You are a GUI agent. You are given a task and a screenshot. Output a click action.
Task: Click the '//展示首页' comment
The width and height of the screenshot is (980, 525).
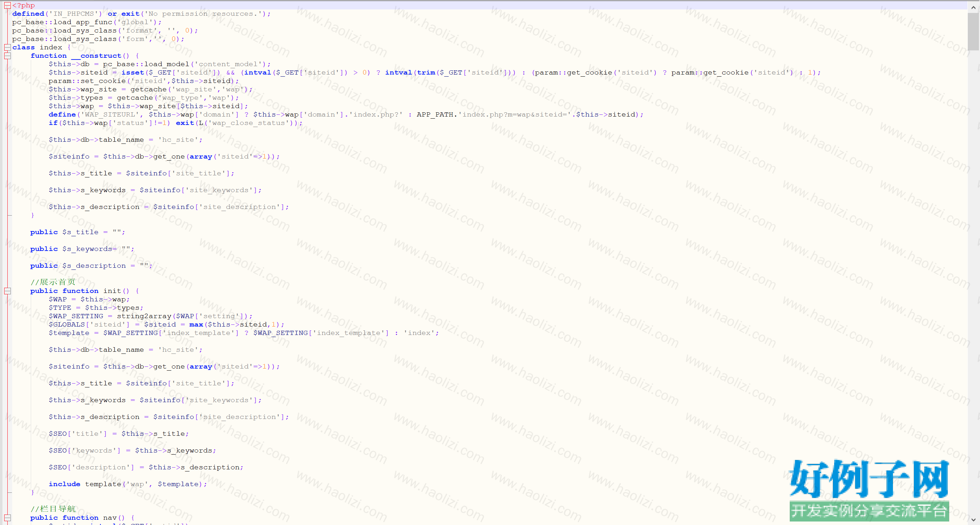(53, 282)
